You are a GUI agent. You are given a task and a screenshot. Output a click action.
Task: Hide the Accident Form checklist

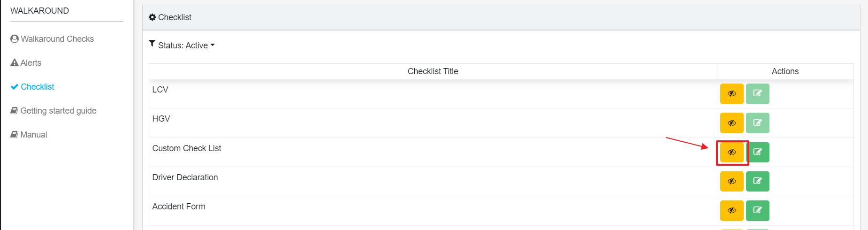pos(732,210)
